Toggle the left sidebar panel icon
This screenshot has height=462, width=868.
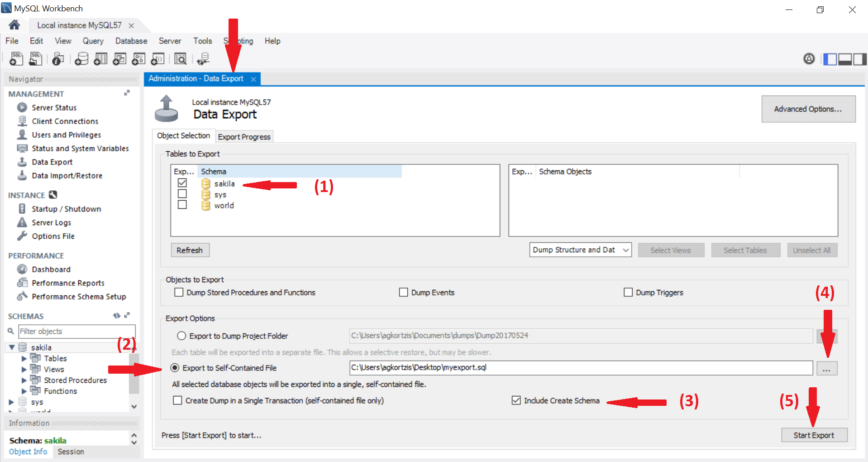[x=830, y=59]
